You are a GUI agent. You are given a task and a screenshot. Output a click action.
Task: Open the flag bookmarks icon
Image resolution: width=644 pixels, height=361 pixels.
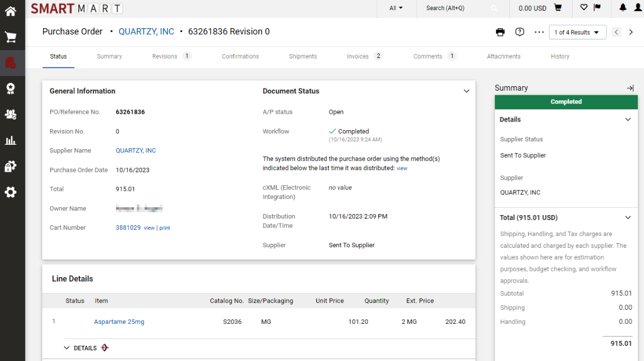[x=597, y=7]
